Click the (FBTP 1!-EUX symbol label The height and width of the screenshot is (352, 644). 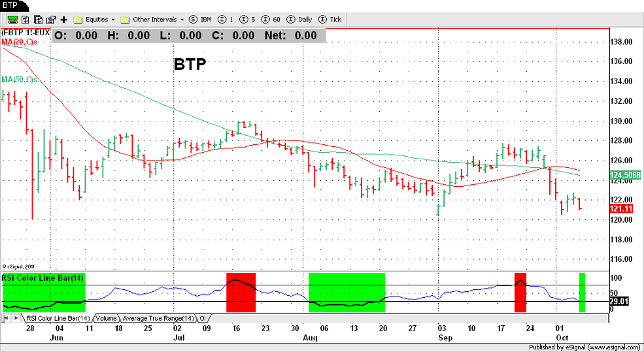tap(26, 33)
